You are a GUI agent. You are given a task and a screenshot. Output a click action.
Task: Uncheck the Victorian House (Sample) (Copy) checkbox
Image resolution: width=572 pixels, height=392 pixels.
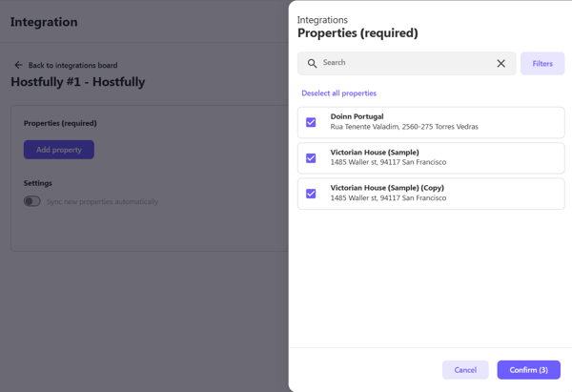(311, 194)
